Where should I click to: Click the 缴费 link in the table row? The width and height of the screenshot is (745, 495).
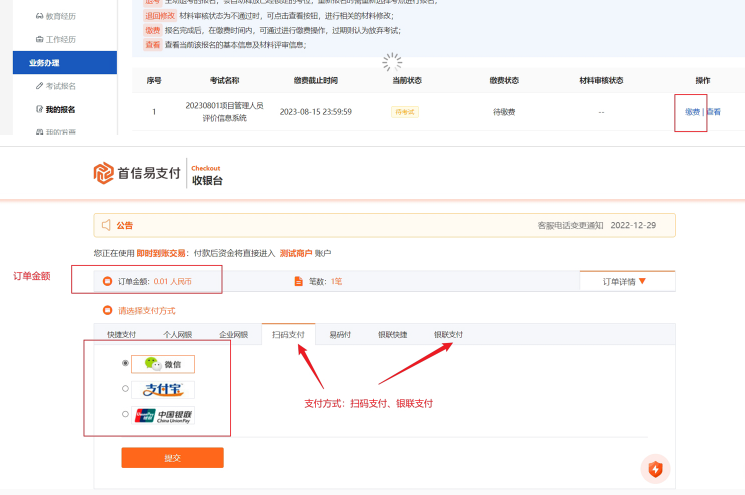click(x=692, y=112)
